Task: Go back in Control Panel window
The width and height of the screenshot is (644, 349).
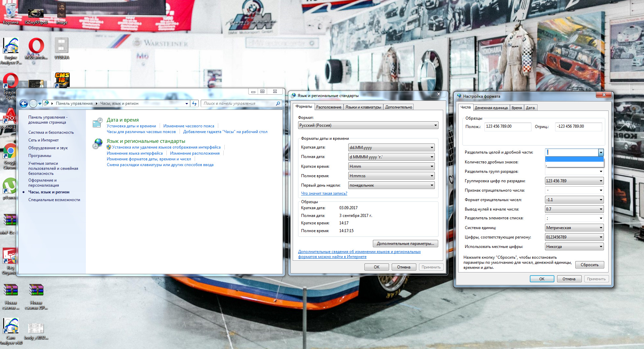Action: pyautogui.click(x=24, y=103)
